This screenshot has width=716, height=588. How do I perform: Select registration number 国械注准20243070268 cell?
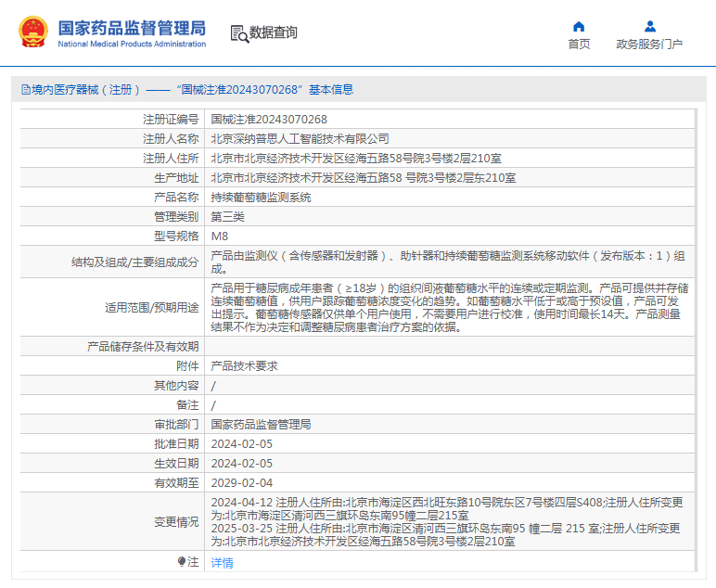click(269, 119)
